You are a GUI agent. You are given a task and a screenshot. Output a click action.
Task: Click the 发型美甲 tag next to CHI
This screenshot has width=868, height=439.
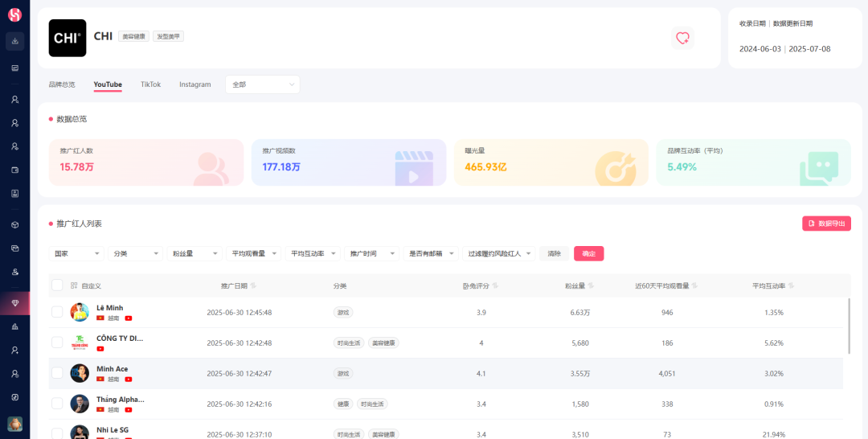pyautogui.click(x=168, y=36)
